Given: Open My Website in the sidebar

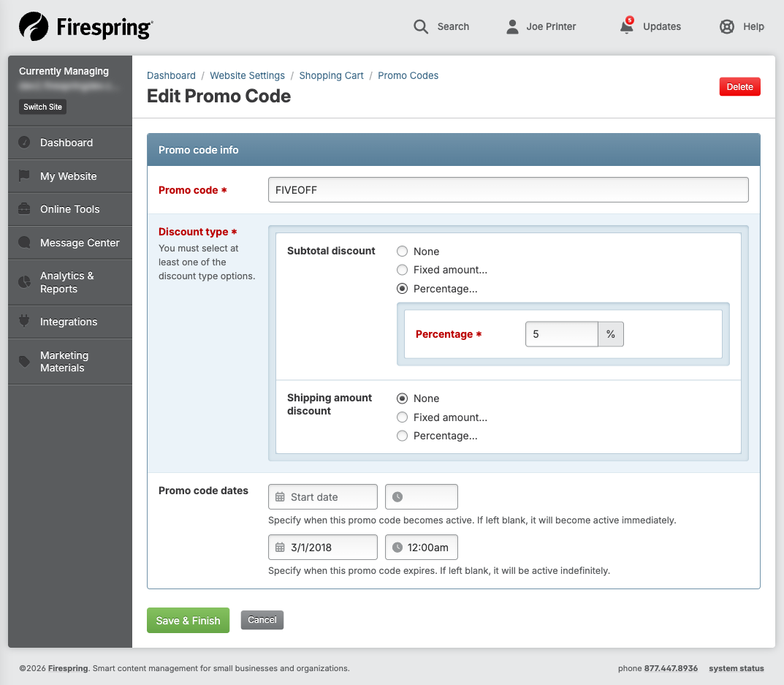Looking at the screenshot, I should point(70,176).
